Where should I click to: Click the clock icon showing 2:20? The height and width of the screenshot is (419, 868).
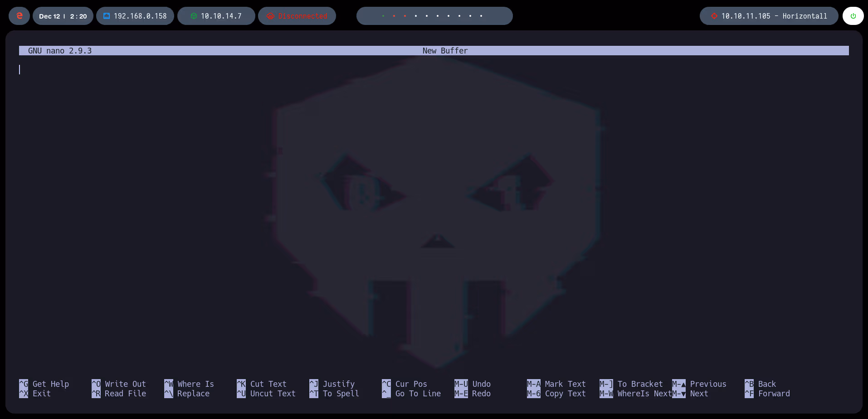click(x=79, y=16)
